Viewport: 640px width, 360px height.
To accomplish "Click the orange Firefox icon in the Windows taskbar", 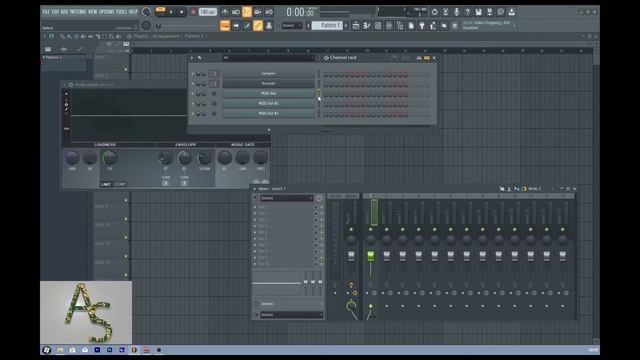I will click(134, 350).
